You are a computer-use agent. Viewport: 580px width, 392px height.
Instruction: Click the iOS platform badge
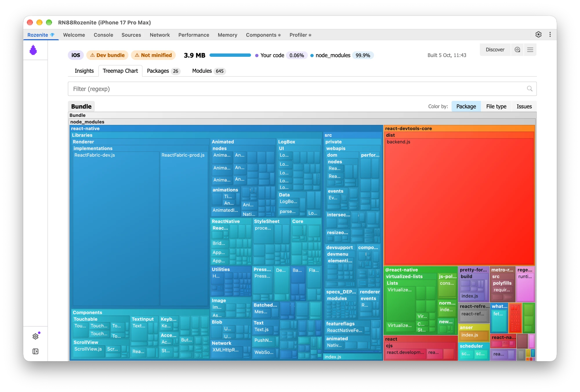click(76, 55)
